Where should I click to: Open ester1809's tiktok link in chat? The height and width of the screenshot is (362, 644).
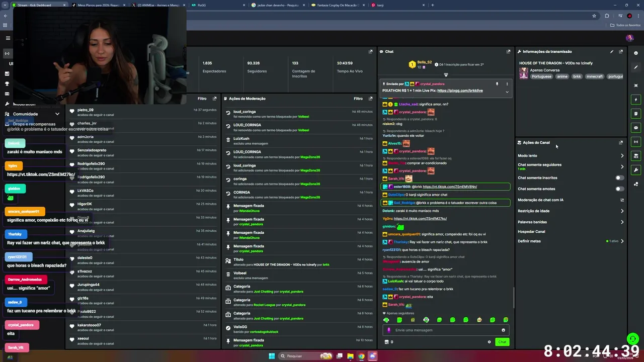pos(450,187)
